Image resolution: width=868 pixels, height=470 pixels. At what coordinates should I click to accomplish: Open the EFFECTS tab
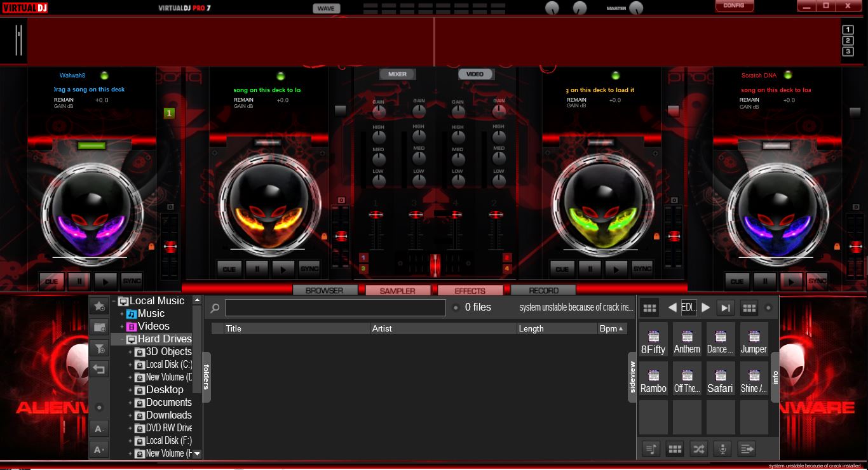click(470, 290)
